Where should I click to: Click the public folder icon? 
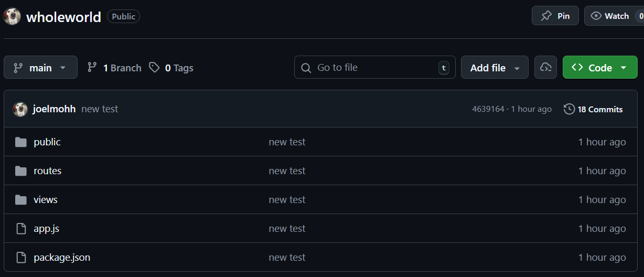(21, 142)
